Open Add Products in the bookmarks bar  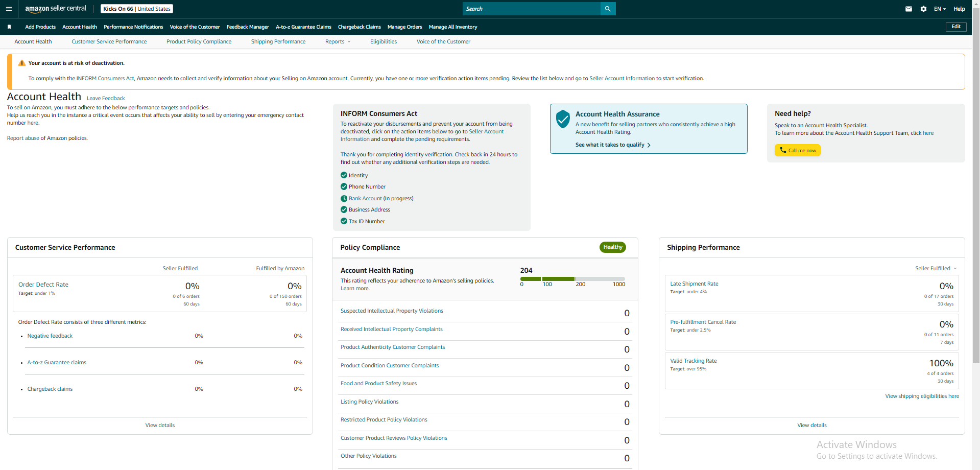[40, 27]
